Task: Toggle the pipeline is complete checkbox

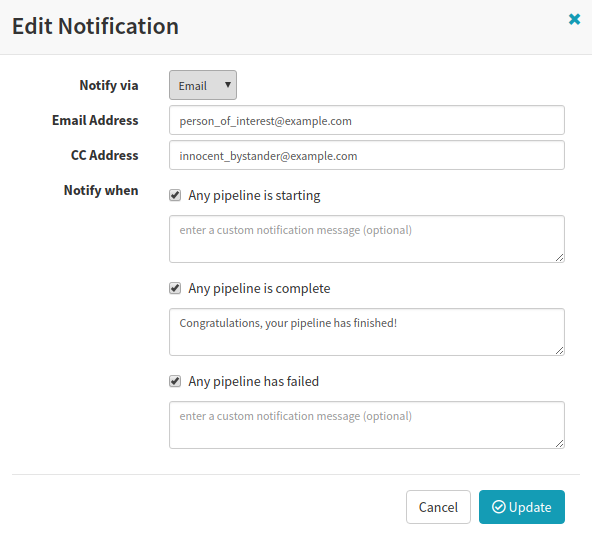Action: pyautogui.click(x=175, y=288)
